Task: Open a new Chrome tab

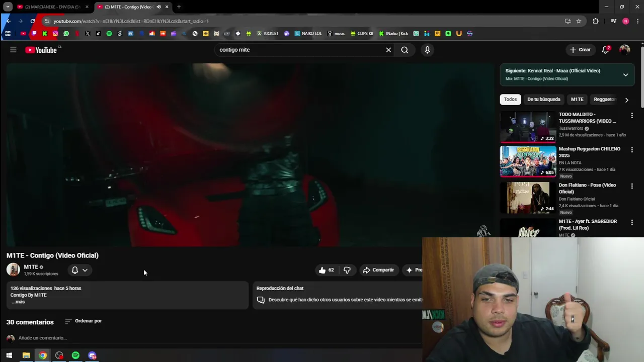Action: tap(179, 7)
